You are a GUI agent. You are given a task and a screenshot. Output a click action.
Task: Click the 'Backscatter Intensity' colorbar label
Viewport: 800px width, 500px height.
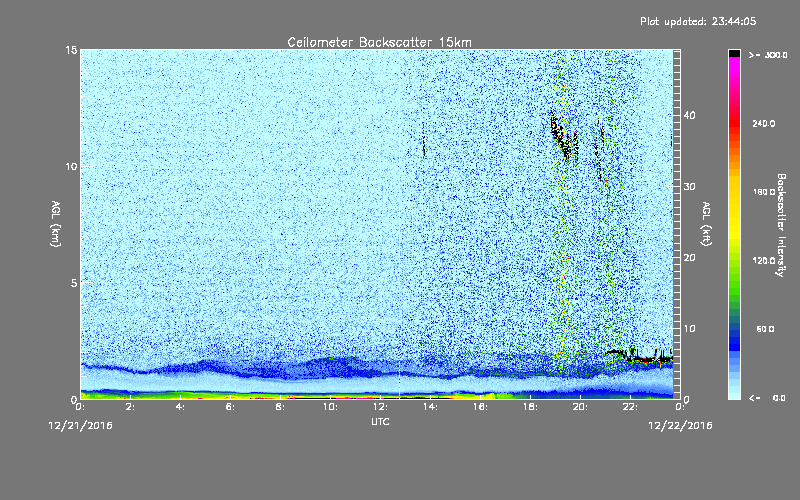point(781,225)
